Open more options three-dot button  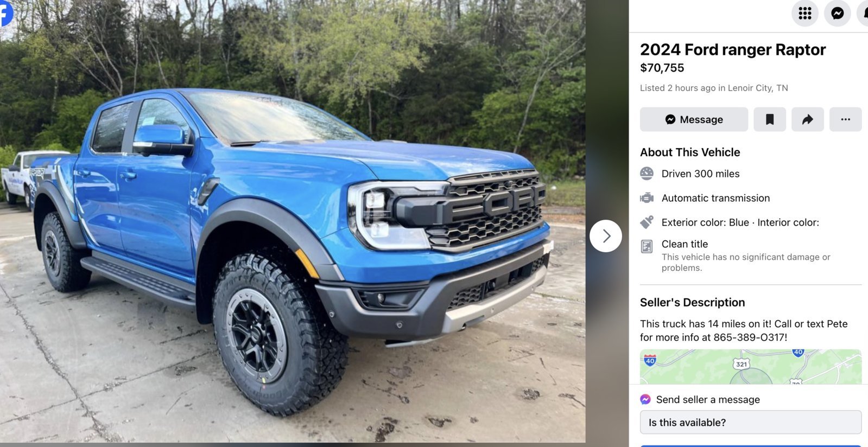[845, 119]
